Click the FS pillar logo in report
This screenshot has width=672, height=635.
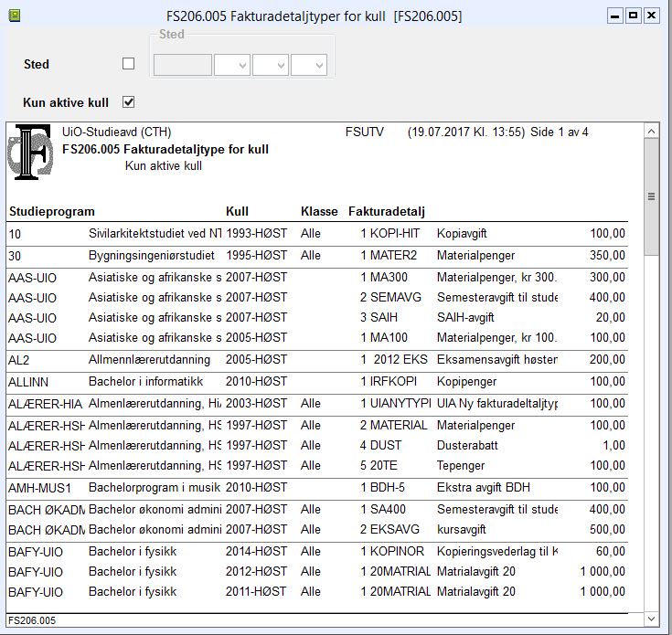click(30, 152)
